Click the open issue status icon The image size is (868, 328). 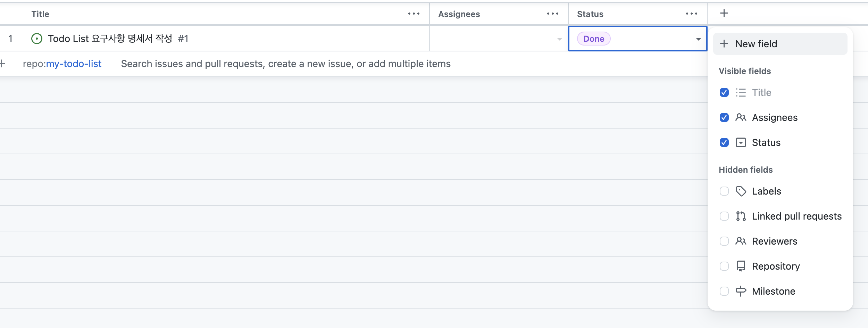[37, 39]
